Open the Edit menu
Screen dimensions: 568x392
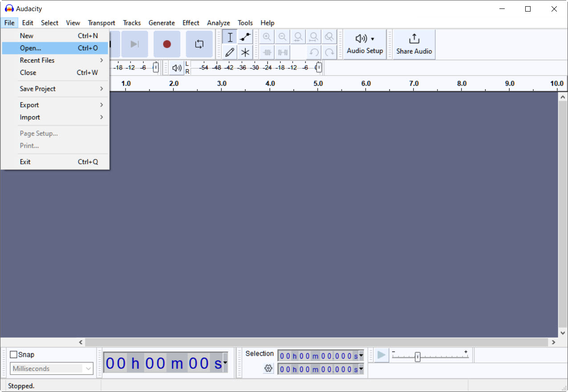28,23
